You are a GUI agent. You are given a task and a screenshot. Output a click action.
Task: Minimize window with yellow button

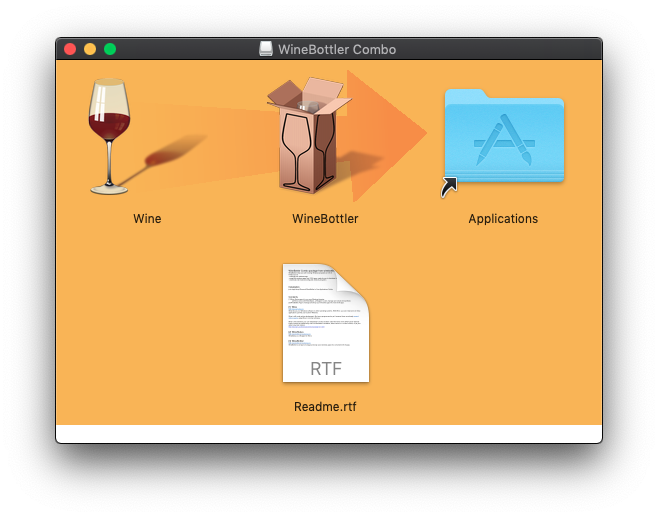[x=90, y=49]
